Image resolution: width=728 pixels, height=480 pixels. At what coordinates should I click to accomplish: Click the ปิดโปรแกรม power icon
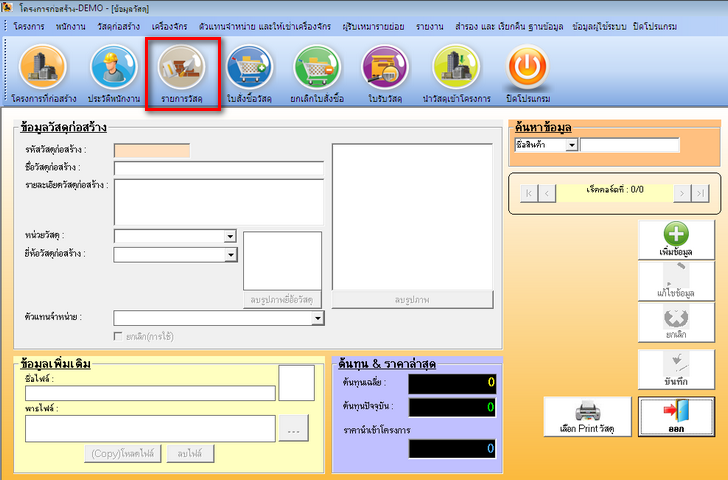click(x=527, y=67)
